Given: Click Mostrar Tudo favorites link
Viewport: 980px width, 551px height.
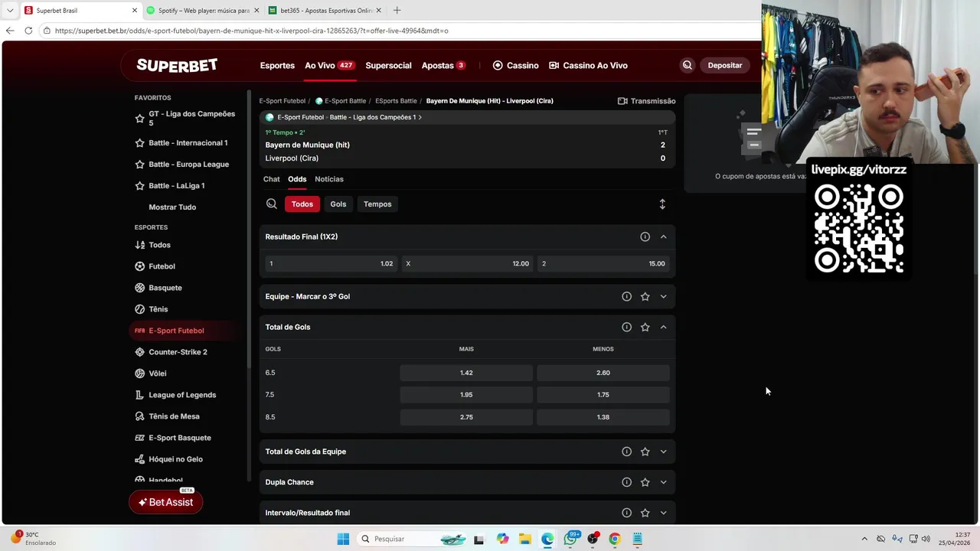Looking at the screenshot, I should click(x=172, y=207).
